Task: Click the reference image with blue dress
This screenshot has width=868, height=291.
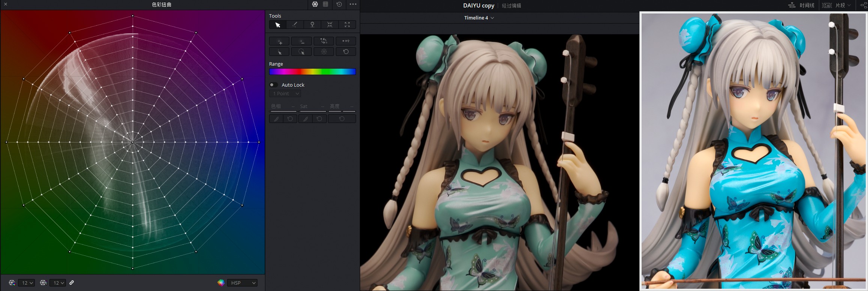Action: pos(753,151)
